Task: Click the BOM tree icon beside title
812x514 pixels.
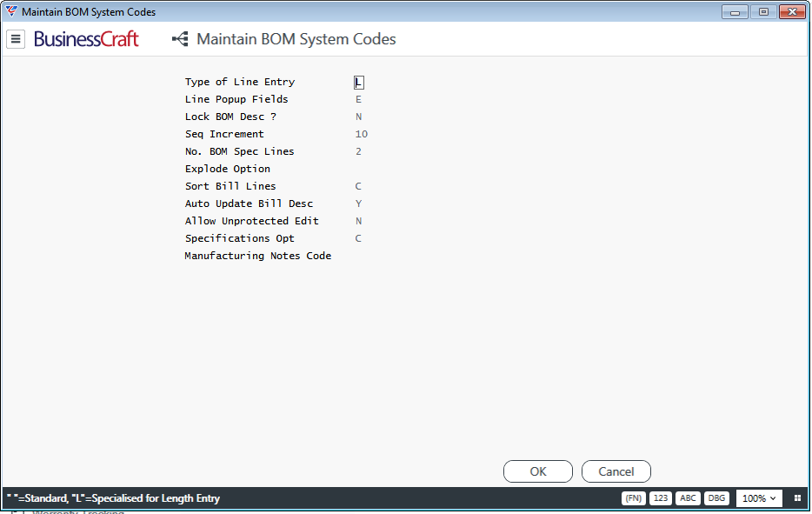Action: [180, 39]
